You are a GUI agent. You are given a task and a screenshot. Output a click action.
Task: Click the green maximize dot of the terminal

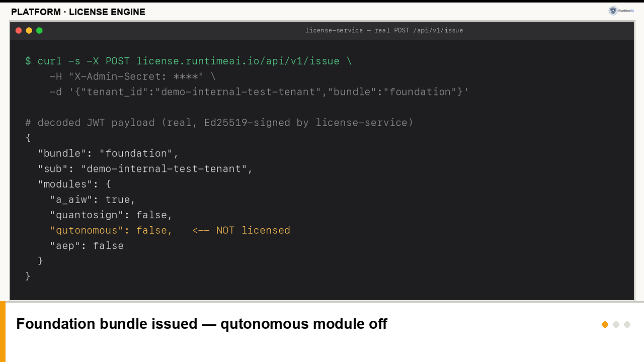point(39,31)
